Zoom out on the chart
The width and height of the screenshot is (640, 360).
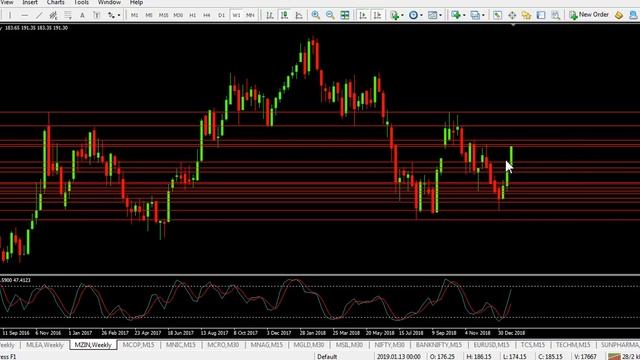330,15
